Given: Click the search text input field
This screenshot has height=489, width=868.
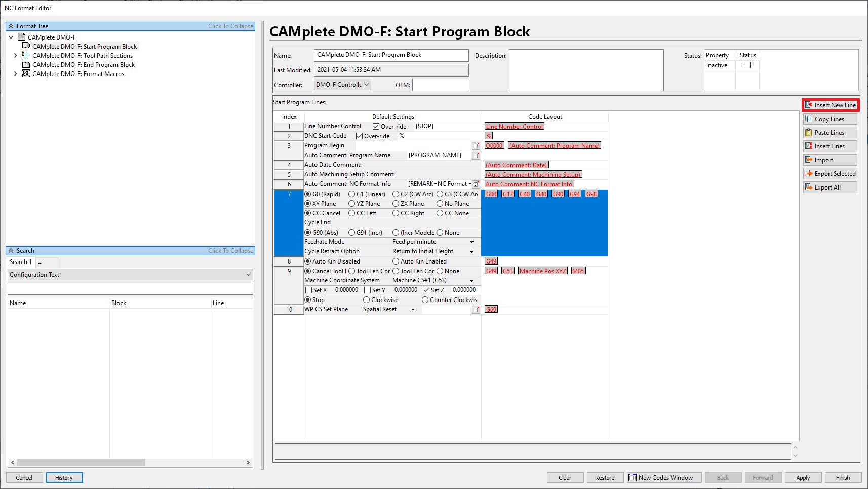Looking at the screenshot, I should (130, 289).
